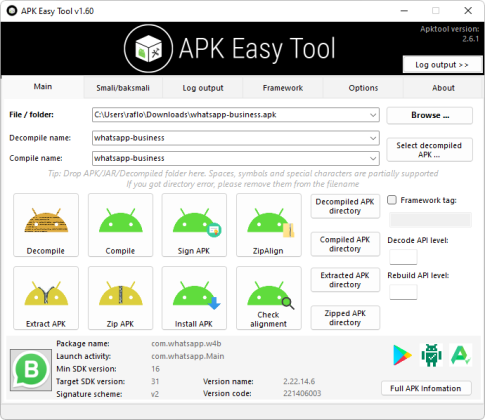Open the Google Play store icon
The height and width of the screenshot is (420, 485).
click(x=402, y=355)
